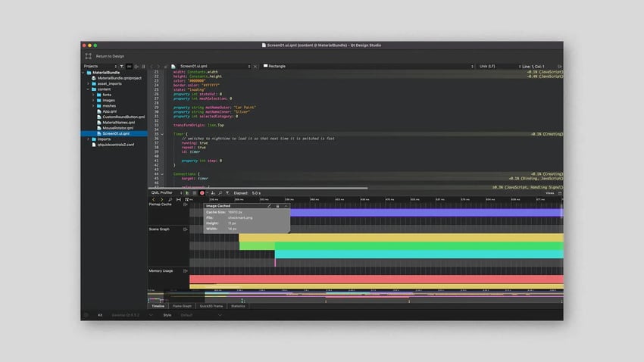
Task: Expand the imports folder
Action: [89, 139]
